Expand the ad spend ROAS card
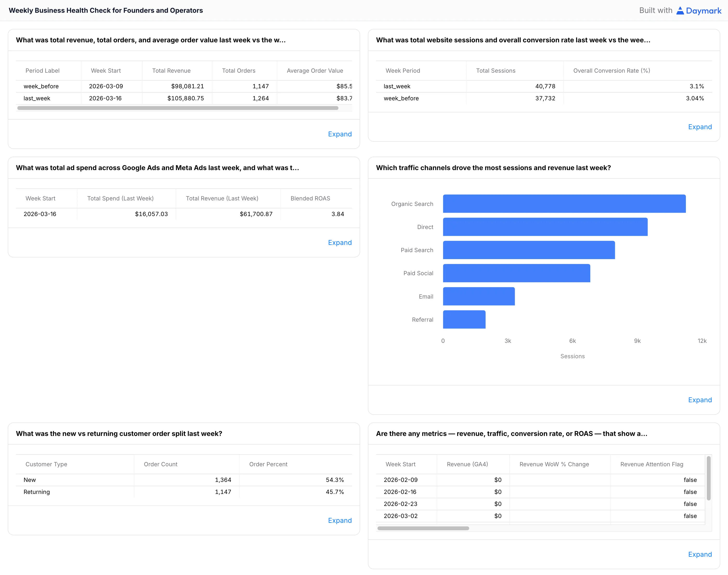 click(340, 242)
